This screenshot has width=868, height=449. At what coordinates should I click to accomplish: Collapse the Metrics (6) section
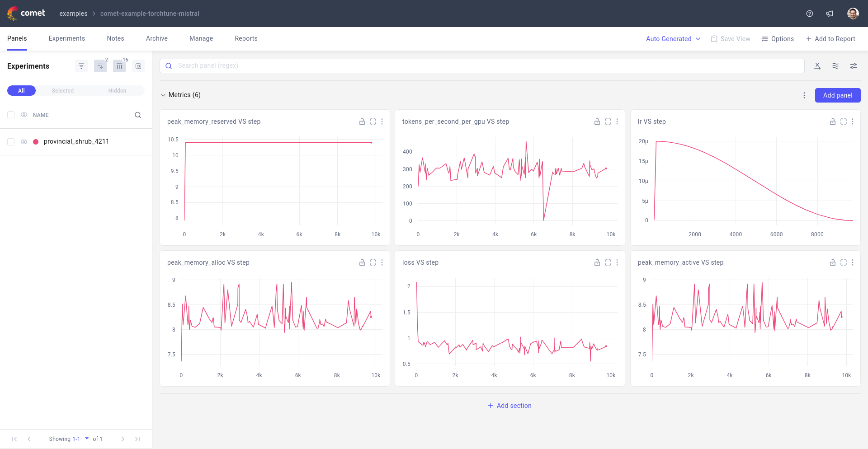pyautogui.click(x=163, y=95)
